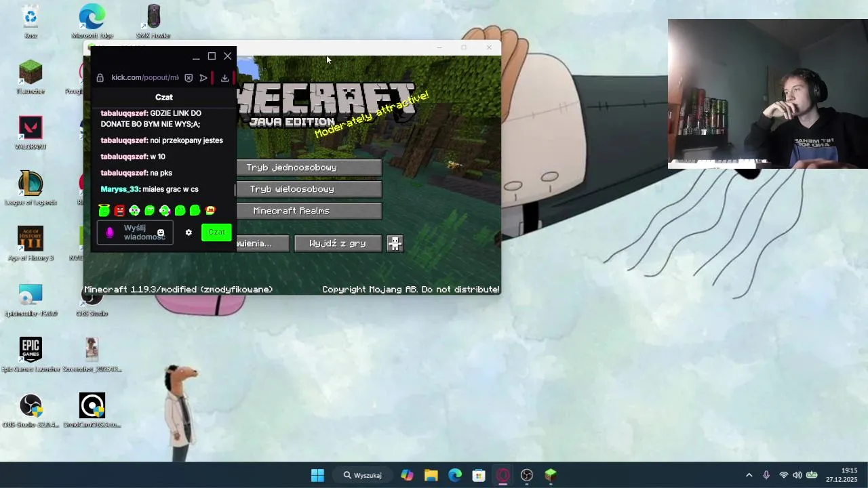Click the Czat header in Kick popout
Screen dimensions: 868x488
pyautogui.click(x=164, y=98)
